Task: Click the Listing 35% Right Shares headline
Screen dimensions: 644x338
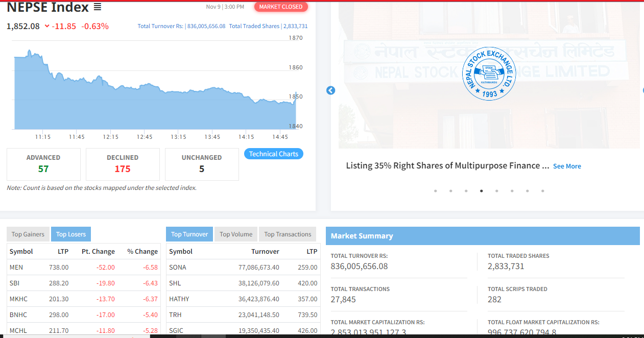Action: (447, 165)
